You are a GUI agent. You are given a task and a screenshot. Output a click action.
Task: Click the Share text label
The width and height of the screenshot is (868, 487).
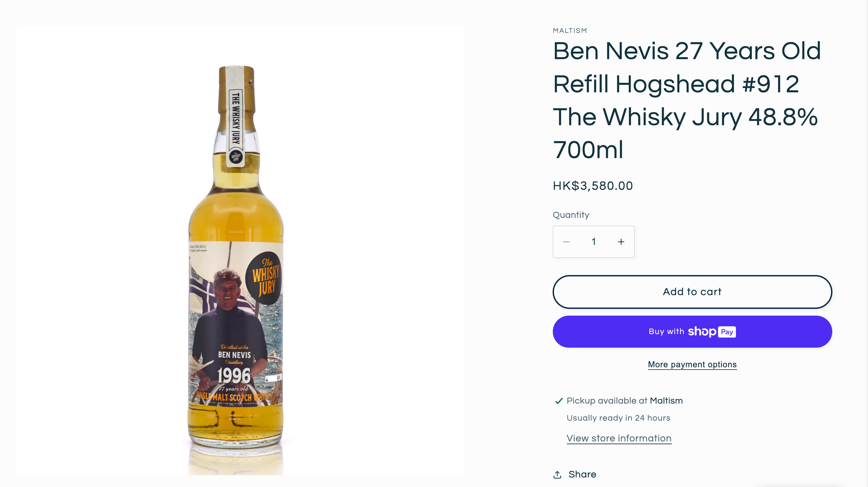(x=582, y=474)
